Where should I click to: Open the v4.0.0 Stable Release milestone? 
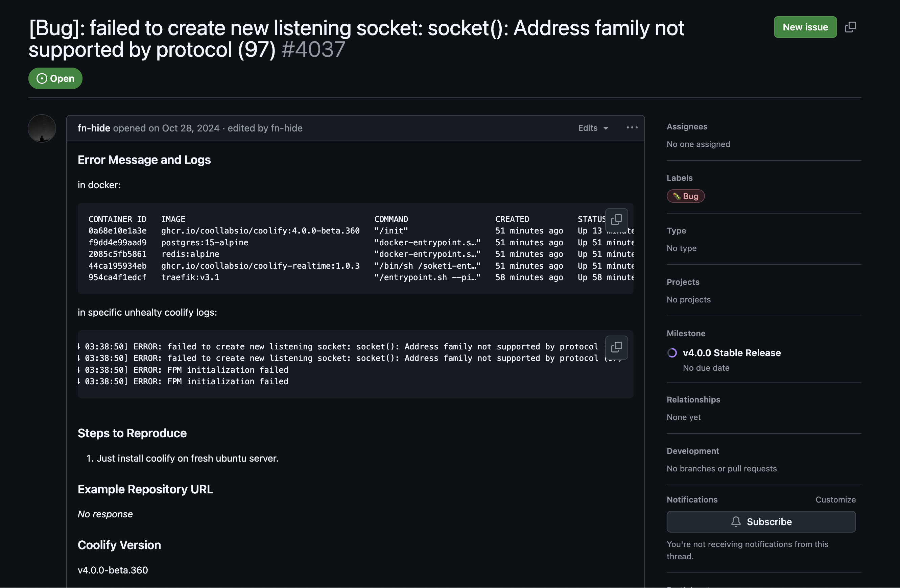(x=732, y=353)
